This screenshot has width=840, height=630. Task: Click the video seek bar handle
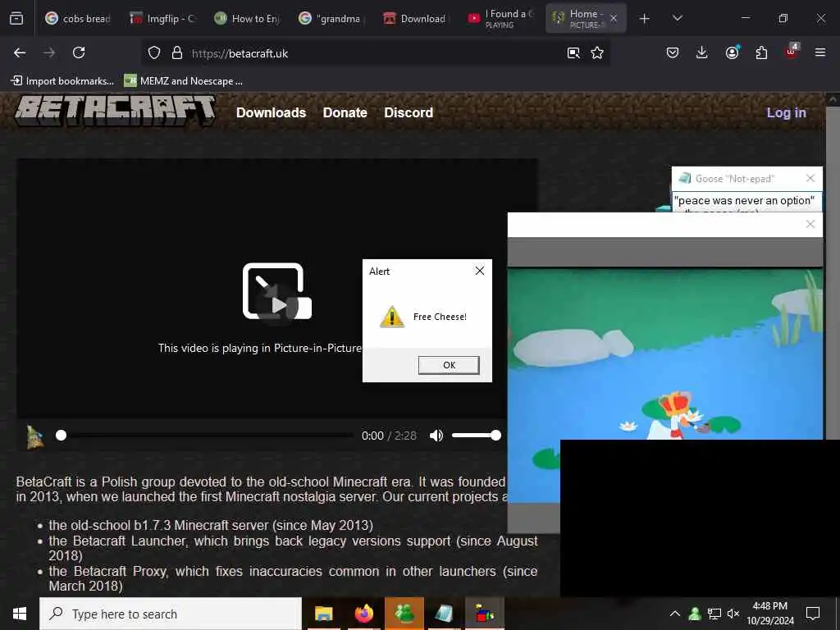(61, 436)
